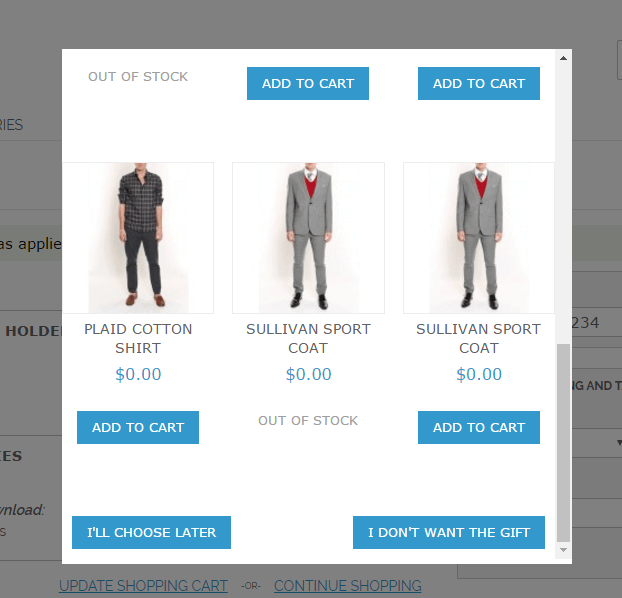Screen dimensions: 622x598
Task: Decline with I Don't Want The Gift
Action: [x=449, y=532]
